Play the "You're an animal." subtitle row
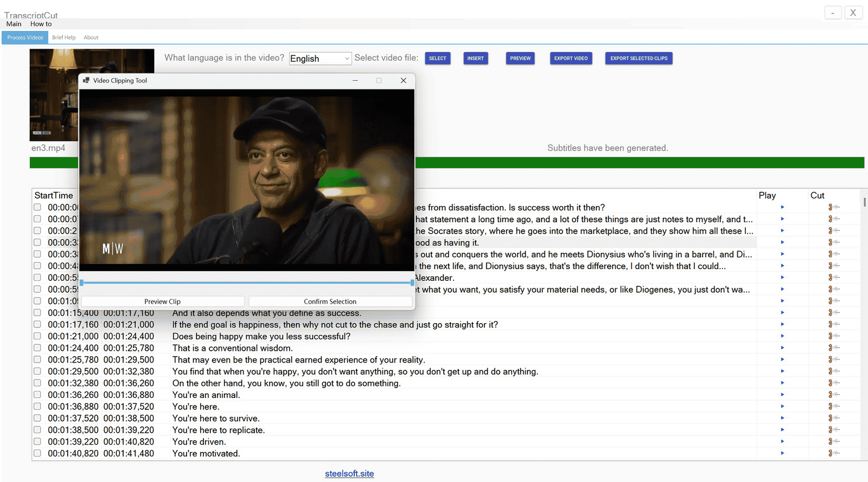 pyautogui.click(x=782, y=395)
